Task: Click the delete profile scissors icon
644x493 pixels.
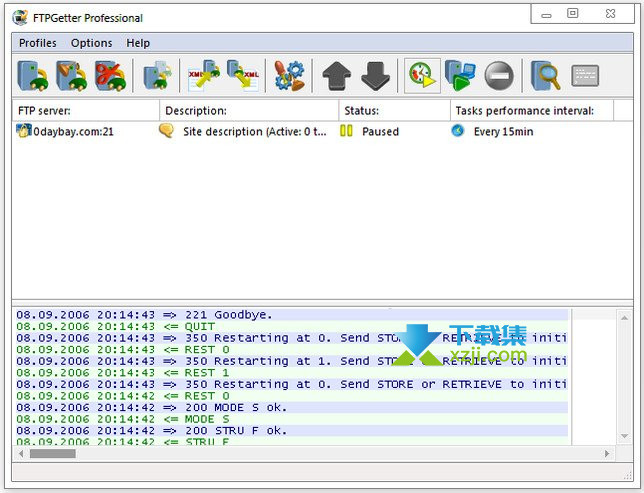Action: tap(110, 76)
